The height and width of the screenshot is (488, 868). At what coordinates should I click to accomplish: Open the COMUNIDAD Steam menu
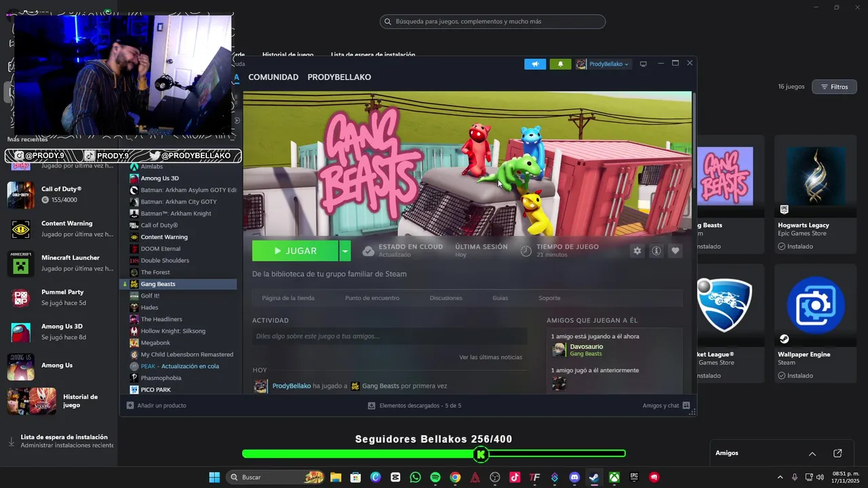pyautogui.click(x=273, y=77)
